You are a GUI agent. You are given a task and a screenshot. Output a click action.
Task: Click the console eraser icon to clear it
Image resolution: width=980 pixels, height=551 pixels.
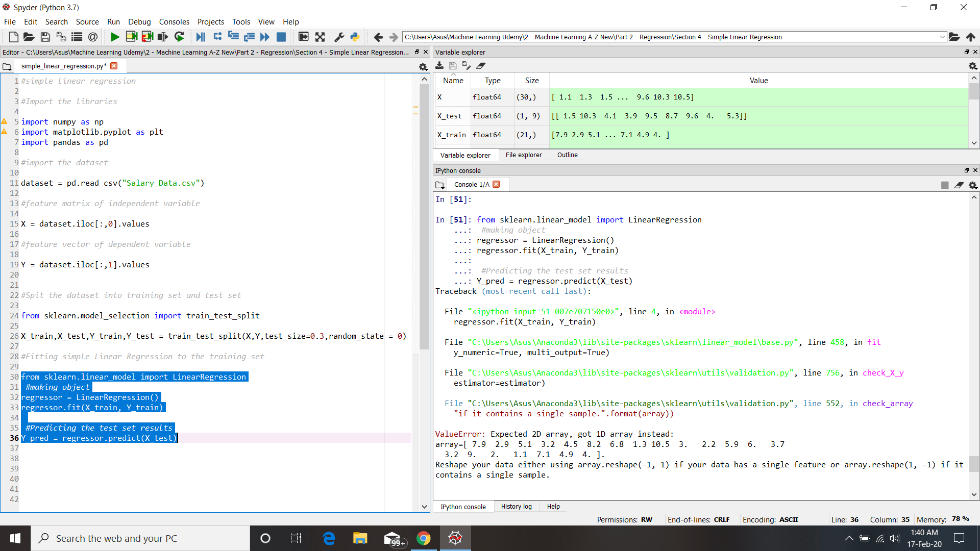coord(959,185)
